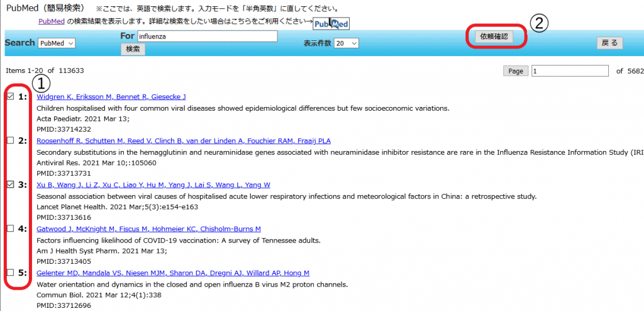
Task: Click the page number input field
Action: coord(570,71)
